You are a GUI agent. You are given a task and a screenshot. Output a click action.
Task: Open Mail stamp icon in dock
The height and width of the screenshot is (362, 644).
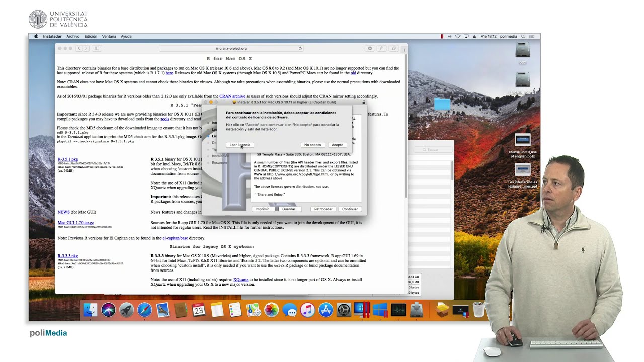click(x=163, y=310)
